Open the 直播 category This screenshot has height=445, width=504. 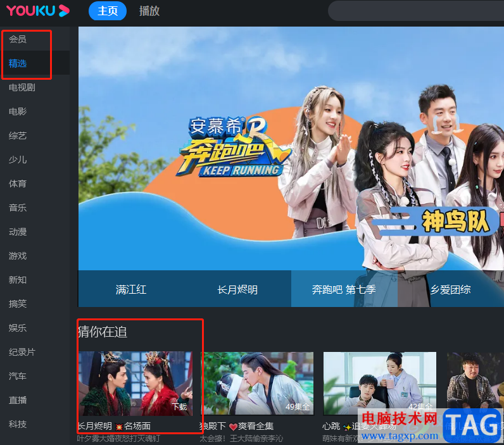tap(18, 400)
